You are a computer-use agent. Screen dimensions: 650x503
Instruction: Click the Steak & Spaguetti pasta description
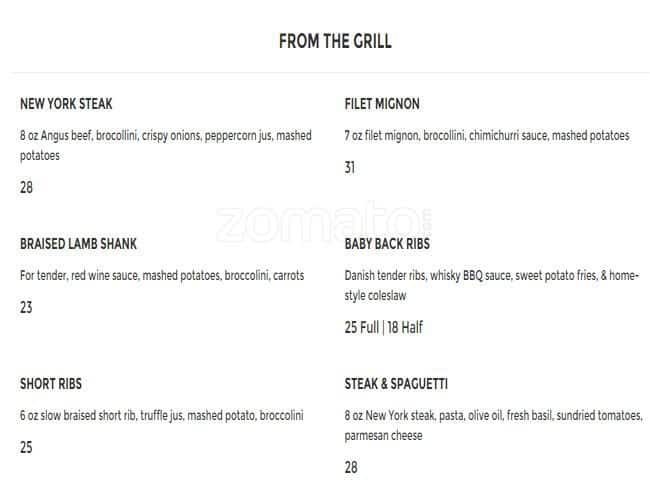(494, 425)
